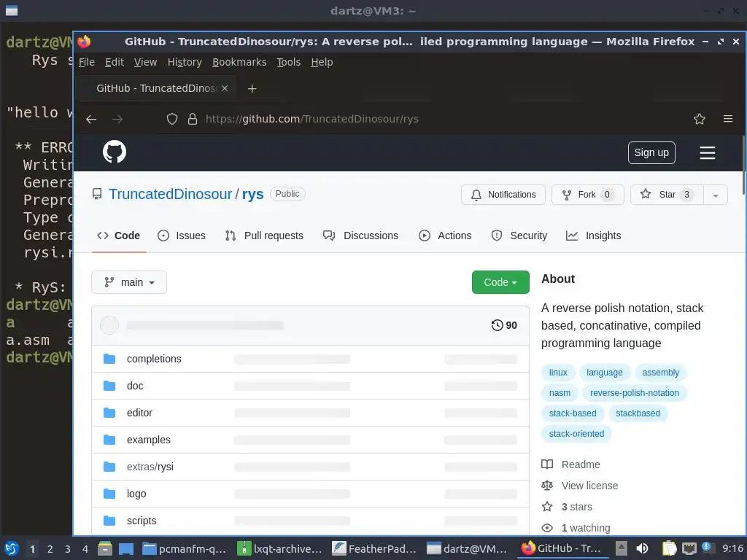The height and width of the screenshot is (560, 747).
Task: Open the LXQt application menu icon
Action: click(12, 549)
